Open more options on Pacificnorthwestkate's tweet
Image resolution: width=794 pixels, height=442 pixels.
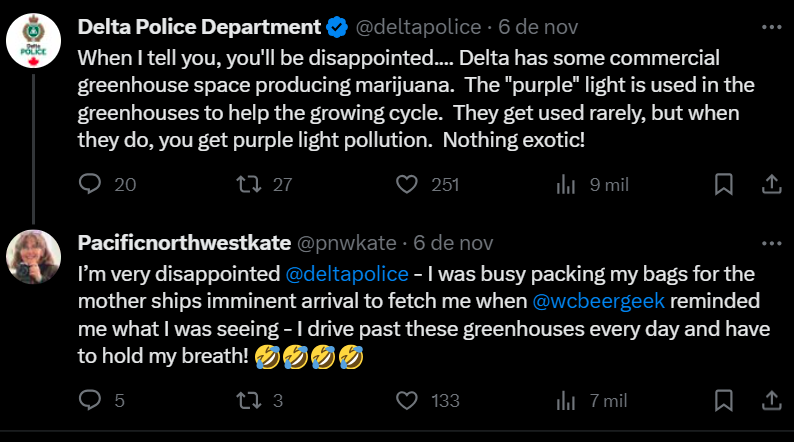click(x=771, y=243)
